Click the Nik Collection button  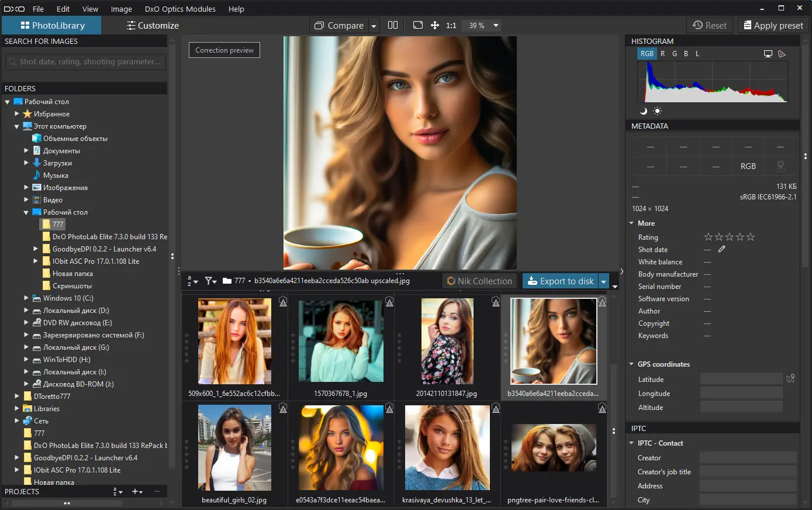click(x=479, y=281)
